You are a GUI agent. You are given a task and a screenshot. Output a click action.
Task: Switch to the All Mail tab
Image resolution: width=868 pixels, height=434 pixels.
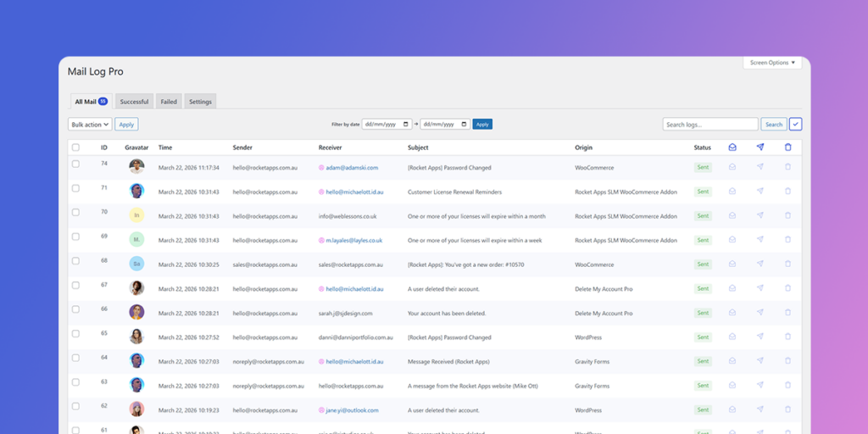pyautogui.click(x=92, y=102)
